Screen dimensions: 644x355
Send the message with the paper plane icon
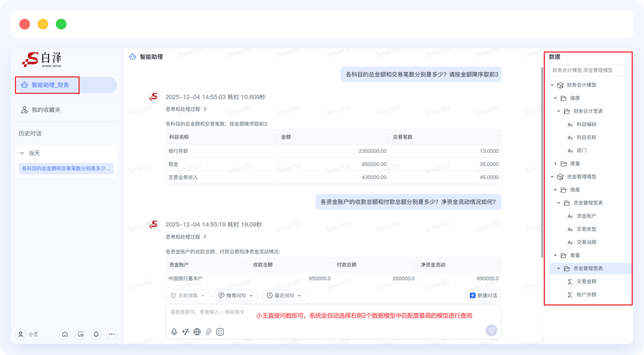click(491, 330)
